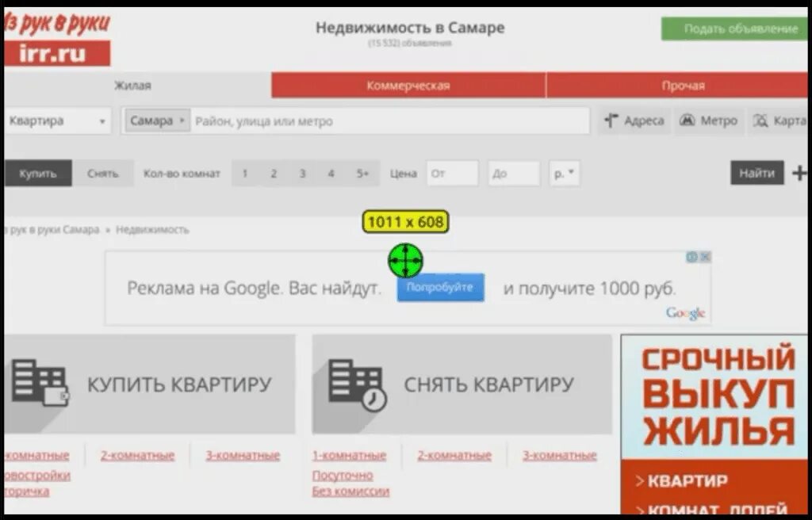Expand extra filters with plus icon
Screen dimensions: 812x520
(x=800, y=173)
